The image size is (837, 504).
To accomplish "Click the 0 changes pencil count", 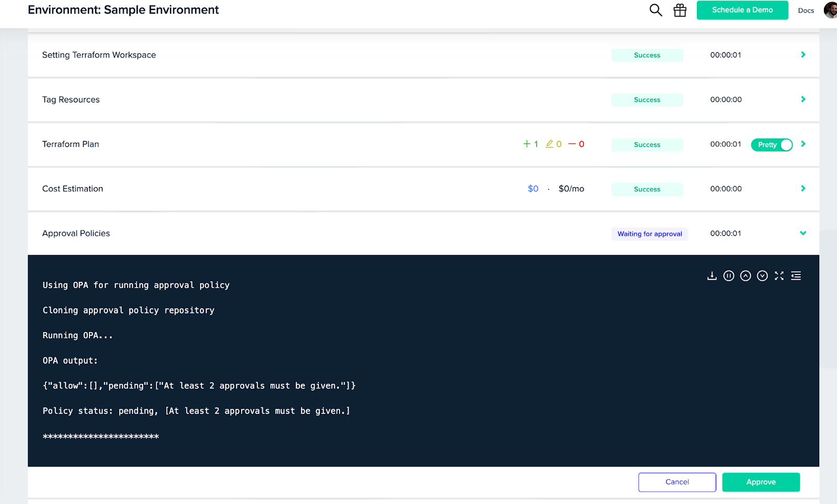I will (553, 144).
